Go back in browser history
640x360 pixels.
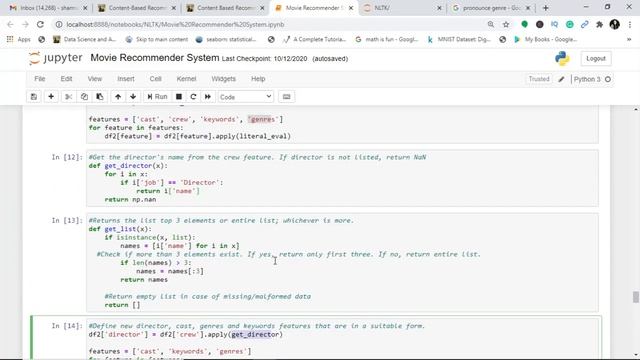point(11,24)
